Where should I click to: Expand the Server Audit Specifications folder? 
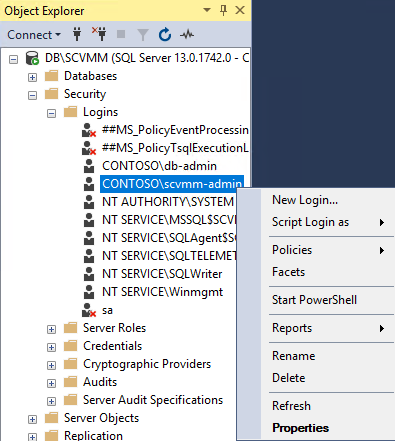pyautogui.click(x=51, y=402)
